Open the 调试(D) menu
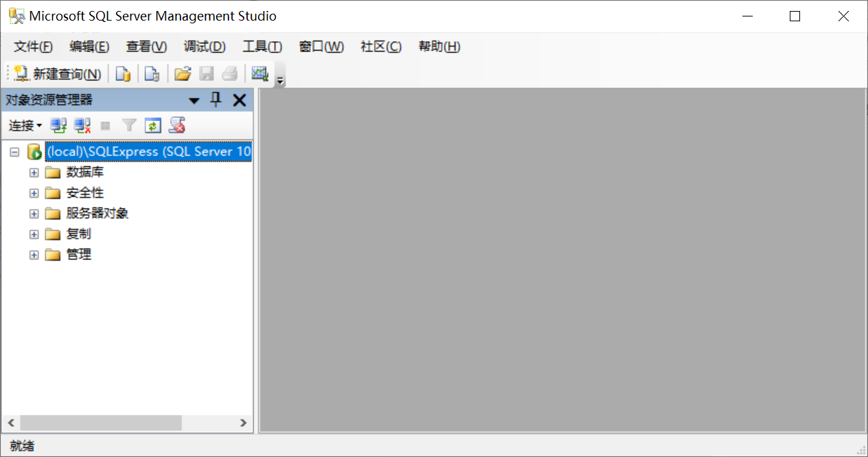The height and width of the screenshot is (457, 868). (204, 47)
